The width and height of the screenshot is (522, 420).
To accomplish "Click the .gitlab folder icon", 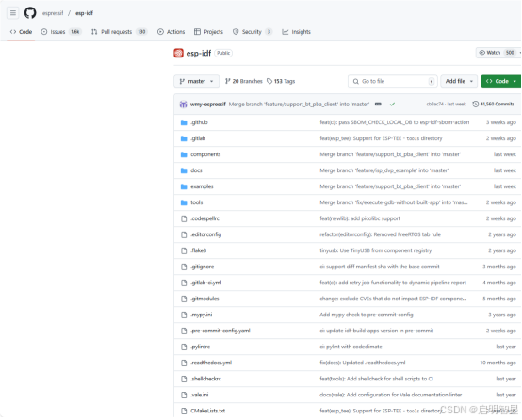I will pos(184,138).
